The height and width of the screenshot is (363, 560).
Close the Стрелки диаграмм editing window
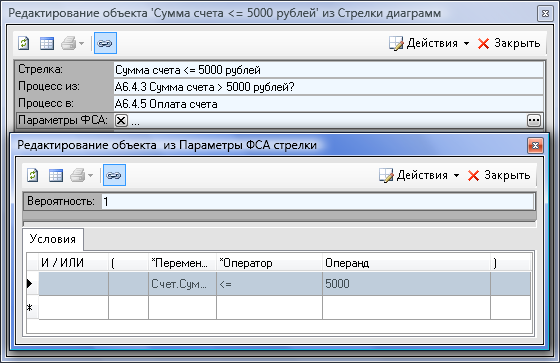(545, 13)
